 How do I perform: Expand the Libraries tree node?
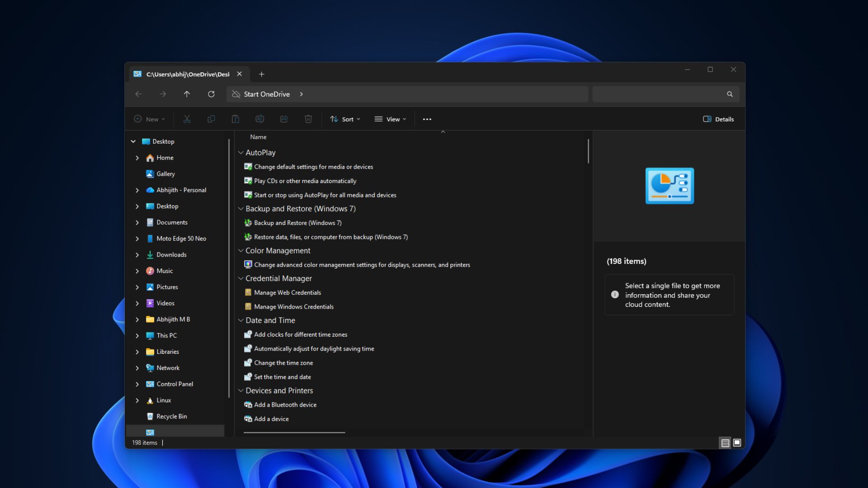137,352
